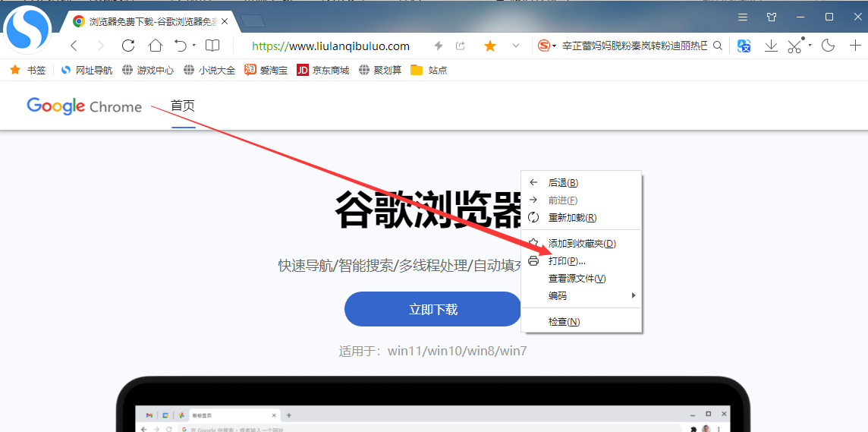868x432 pixels.
Task: Maximize the browser window
Action: tap(829, 17)
